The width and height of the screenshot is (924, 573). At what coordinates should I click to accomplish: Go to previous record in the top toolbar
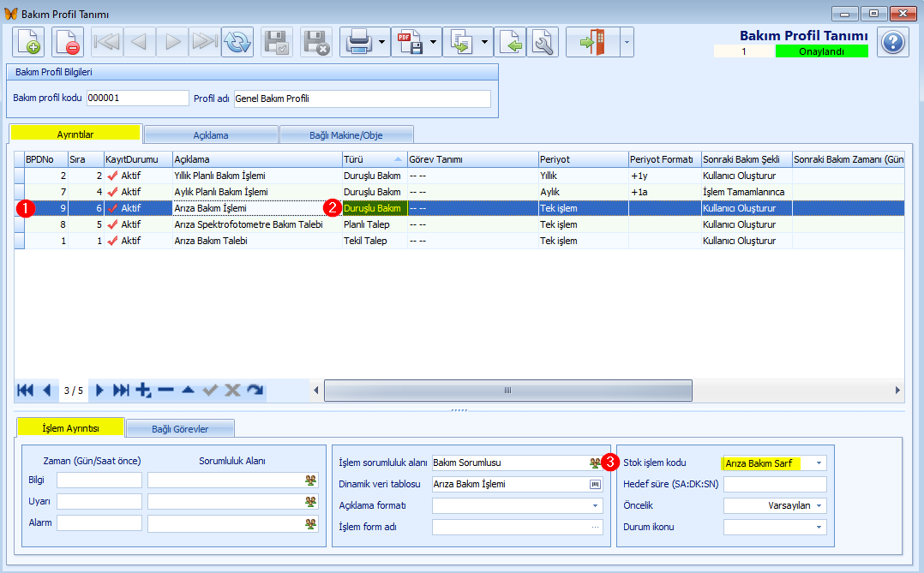[x=139, y=43]
